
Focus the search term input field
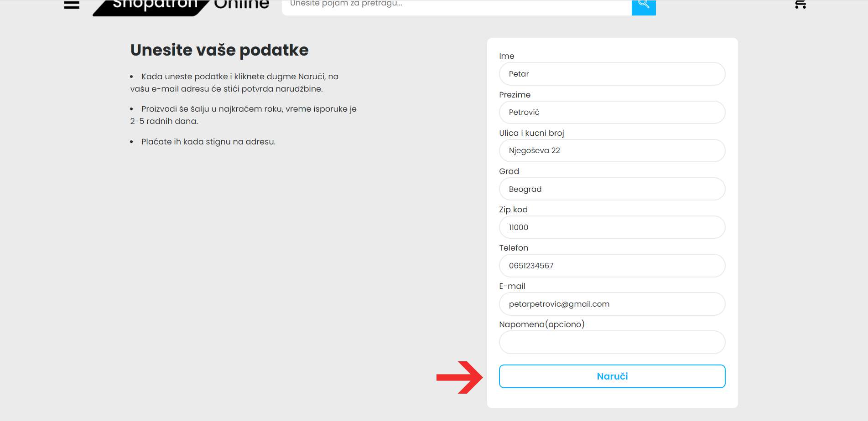coord(456,5)
